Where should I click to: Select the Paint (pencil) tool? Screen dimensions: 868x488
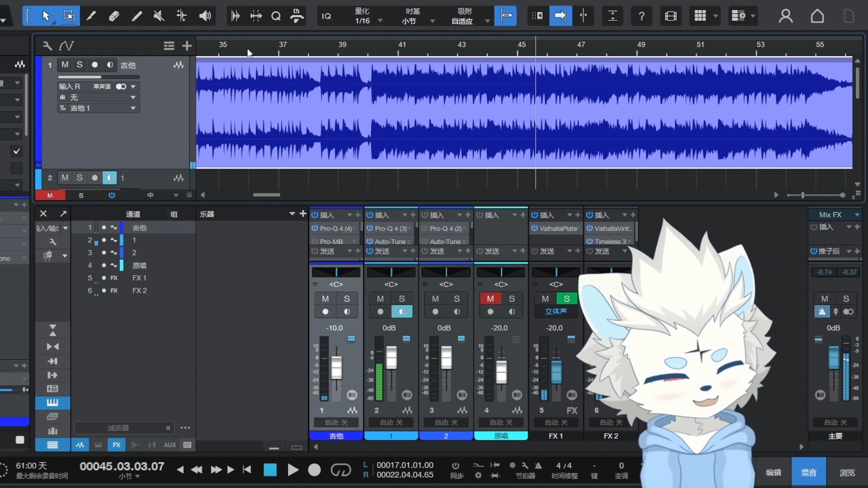[x=137, y=16]
